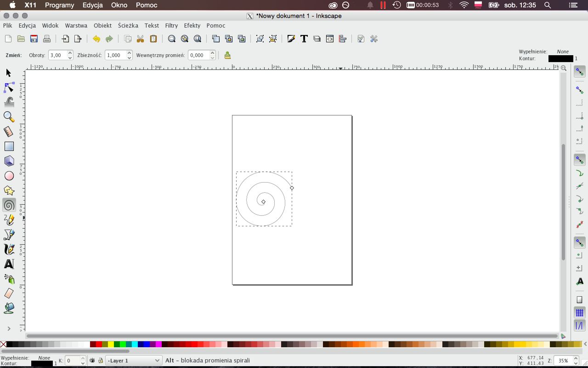Click the Save document icon
This screenshot has width=588, height=368.
(34, 39)
